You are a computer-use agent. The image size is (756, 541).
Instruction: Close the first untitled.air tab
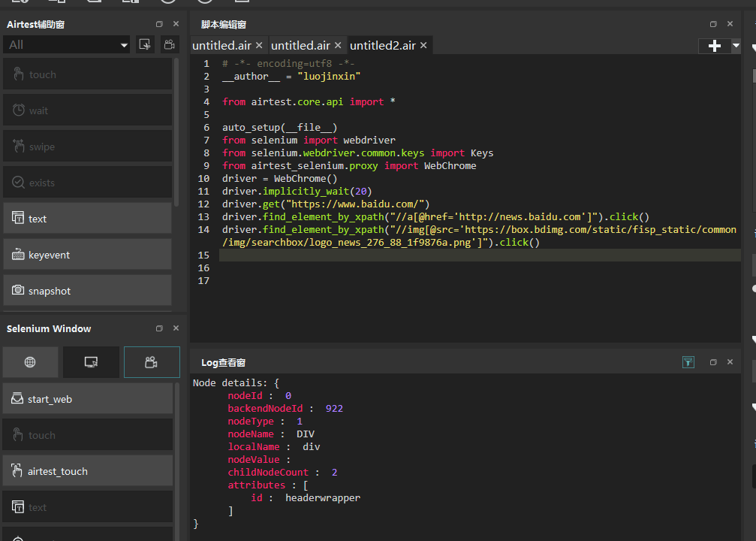click(260, 45)
